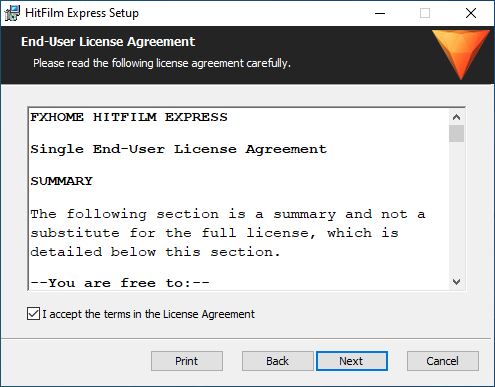
Task: Click the 'Single End-User License Agreement' line
Action: 179,149
